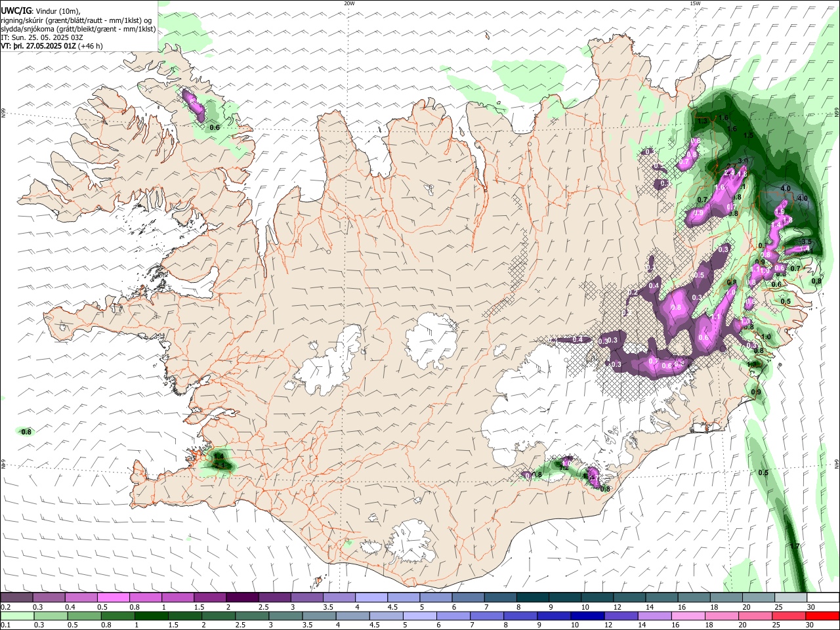Click the '64N' latitude label on right edge
Viewport: 840px width, 630px height.
[837, 463]
